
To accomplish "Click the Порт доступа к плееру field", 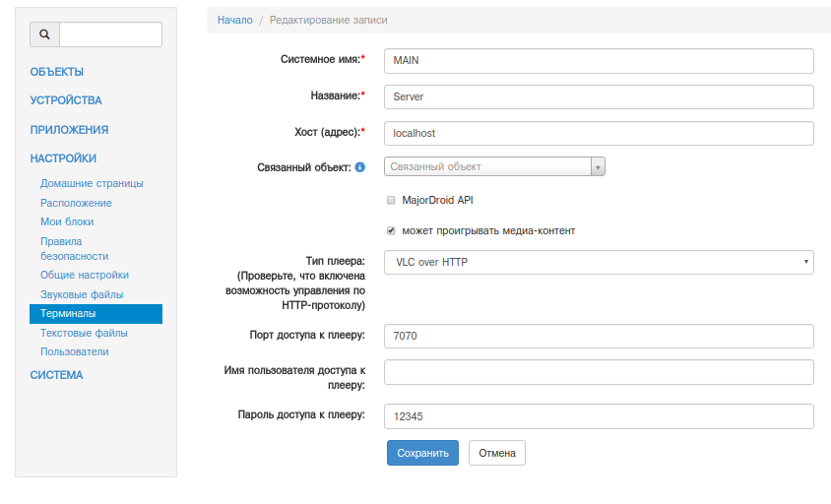I will [x=598, y=337].
